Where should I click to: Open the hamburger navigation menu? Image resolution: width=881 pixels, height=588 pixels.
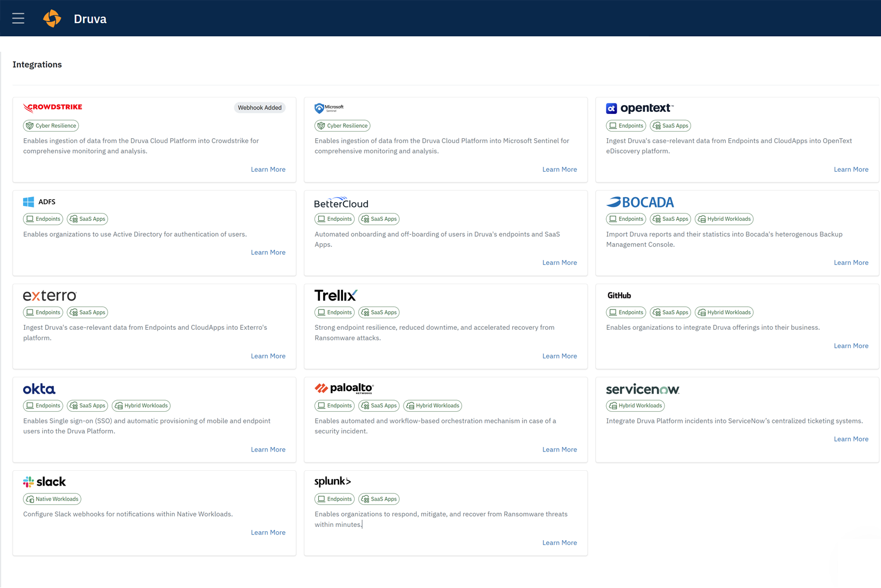pyautogui.click(x=18, y=19)
